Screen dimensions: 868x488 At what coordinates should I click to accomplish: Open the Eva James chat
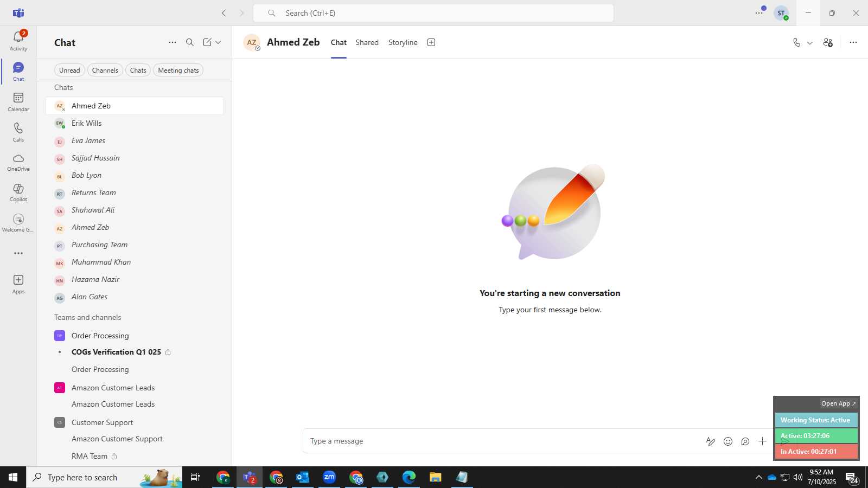coord(135,140)
